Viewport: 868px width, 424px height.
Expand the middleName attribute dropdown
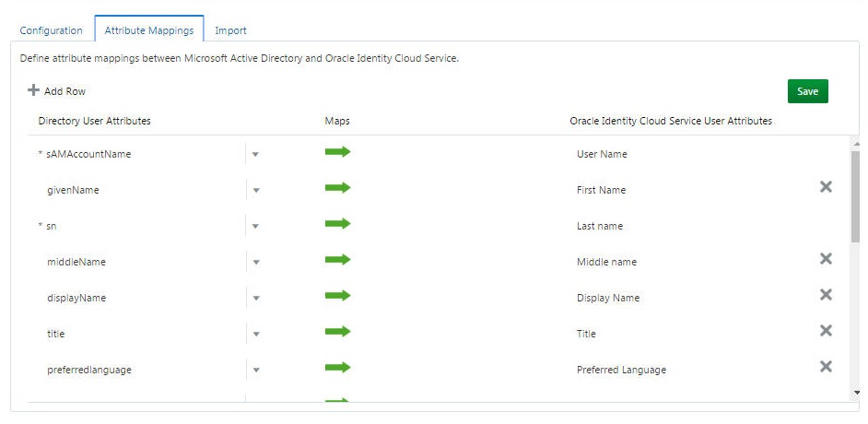255,263
